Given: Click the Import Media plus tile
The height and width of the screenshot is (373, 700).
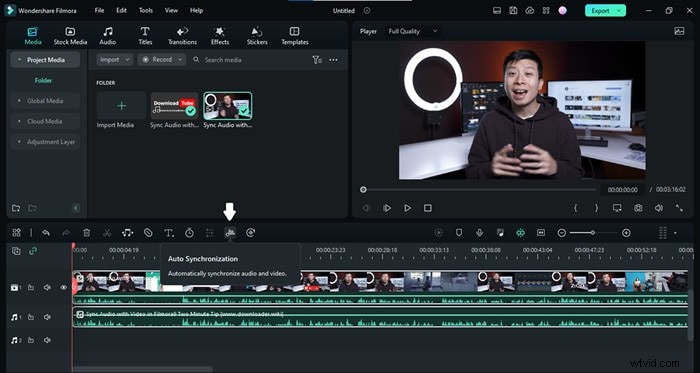Looking at the screenshot, I should [x=121, y=106].
